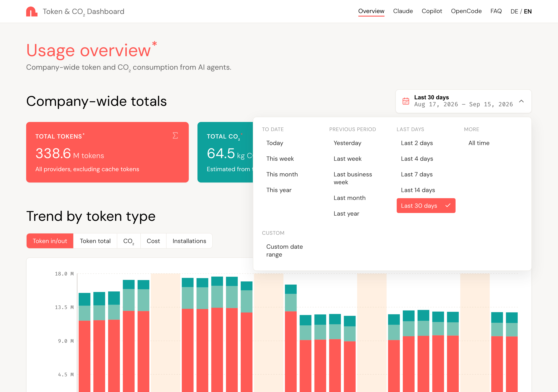This screenshot has width=558, height=392.
Task: Open the Copilot nav item
Action: click(x=432, y=11)
